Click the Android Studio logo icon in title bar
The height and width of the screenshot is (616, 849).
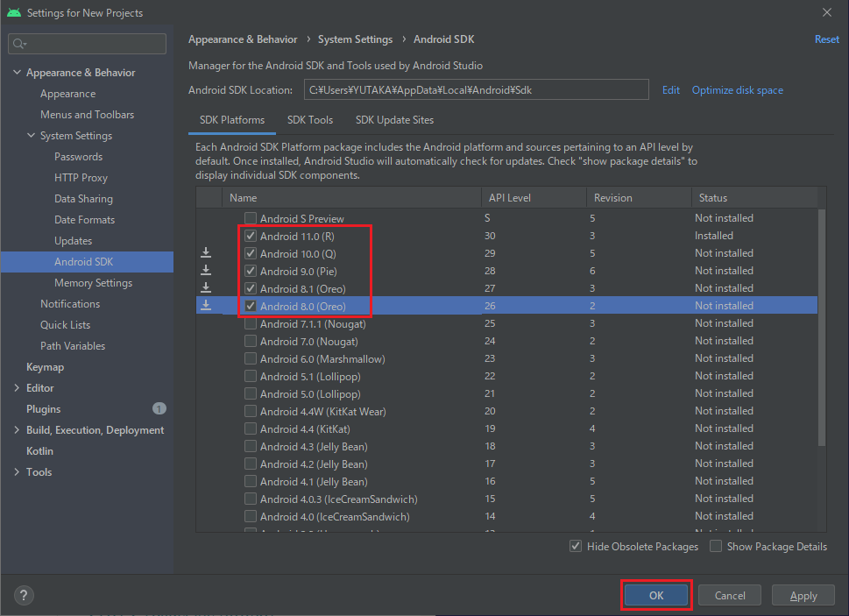pos(14,12)
